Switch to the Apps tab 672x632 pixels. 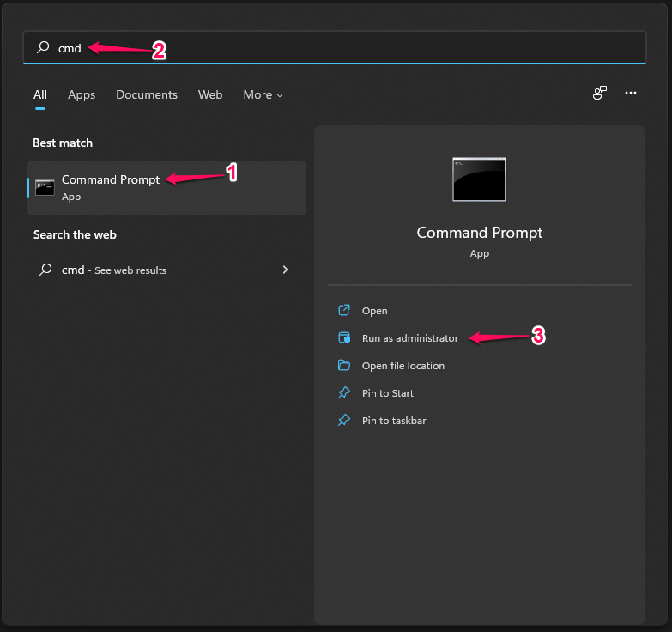pyautogui.click(x=82, y=95)
